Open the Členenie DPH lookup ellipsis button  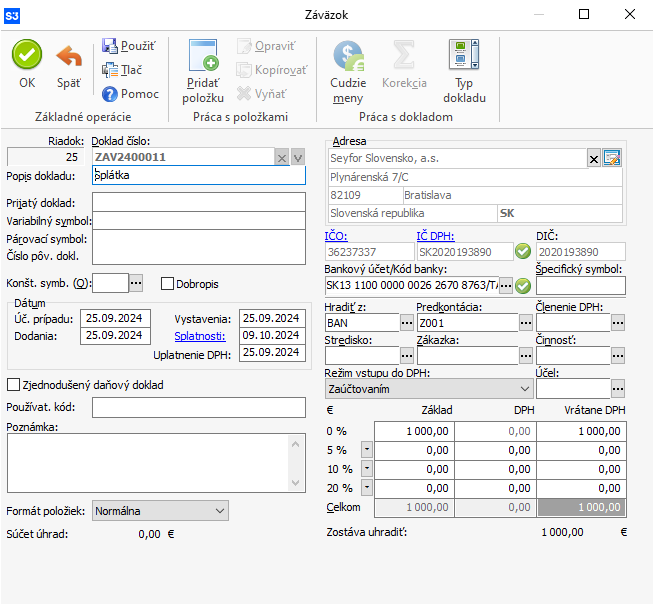tap(618, 323)
